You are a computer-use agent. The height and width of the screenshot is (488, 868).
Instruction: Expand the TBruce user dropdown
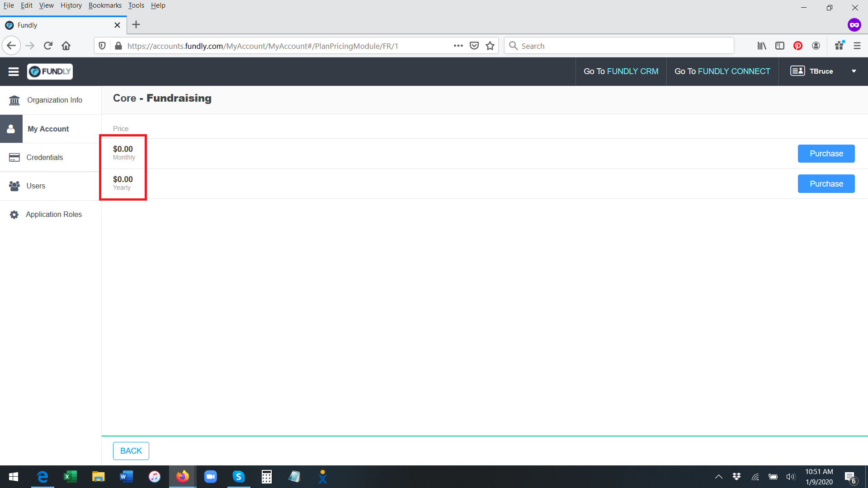[854, 71]
